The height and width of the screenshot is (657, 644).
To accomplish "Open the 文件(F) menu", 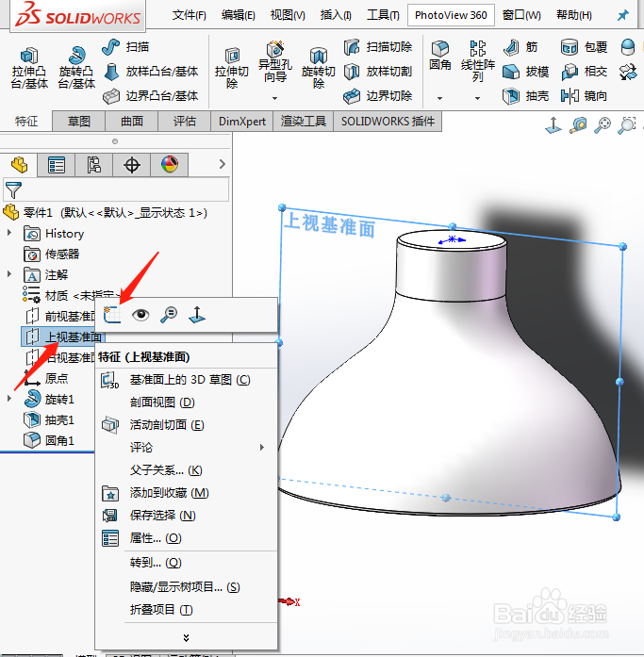I will [x=189, y=15].
